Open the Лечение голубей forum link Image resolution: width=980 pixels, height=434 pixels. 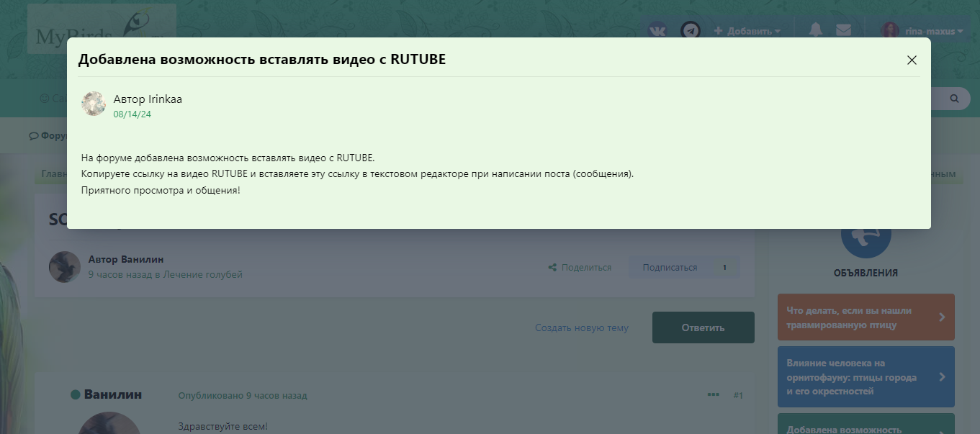[202, 274]
